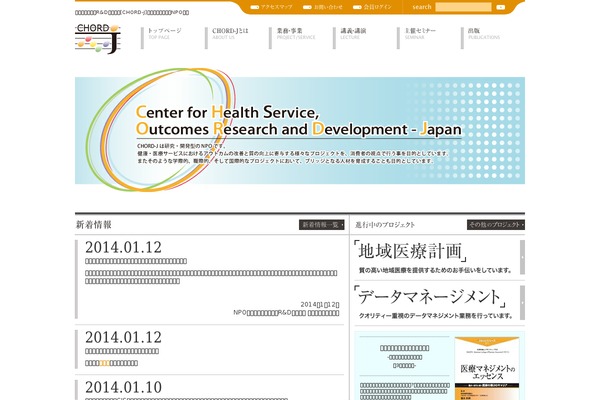Open 業務・事業 (PROJECT/SERVICE) menu
Viewport: 600px width, 400px height.
tap(293, 38)
